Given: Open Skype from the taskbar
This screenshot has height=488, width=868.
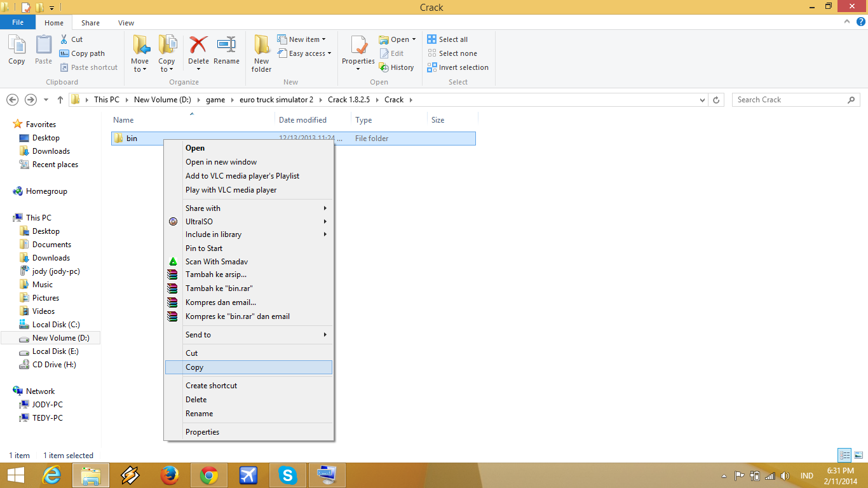Looking at the screenshot, I should point(288,475).
